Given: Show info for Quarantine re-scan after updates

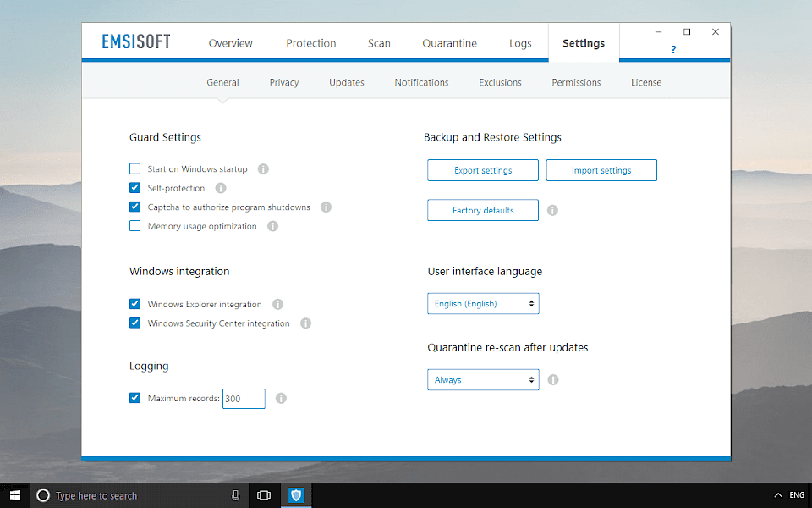Looking at the screenshot, I should [x=553, y=380].
